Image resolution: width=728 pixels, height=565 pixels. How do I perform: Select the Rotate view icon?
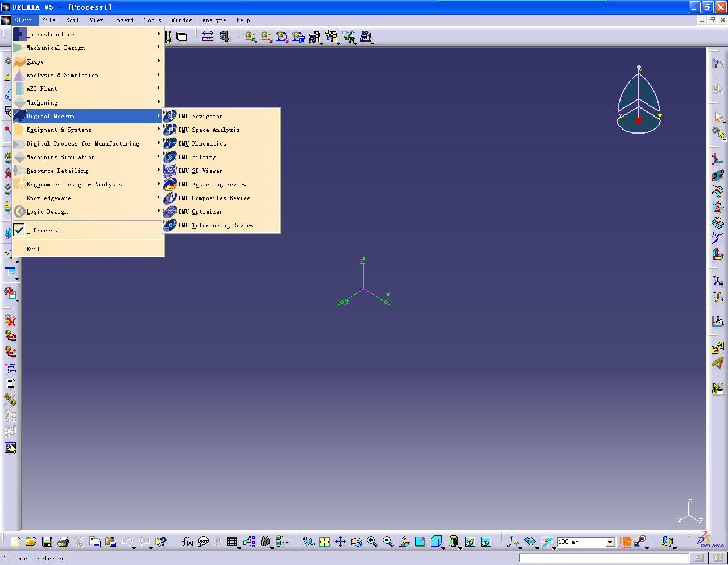point(356,542)
